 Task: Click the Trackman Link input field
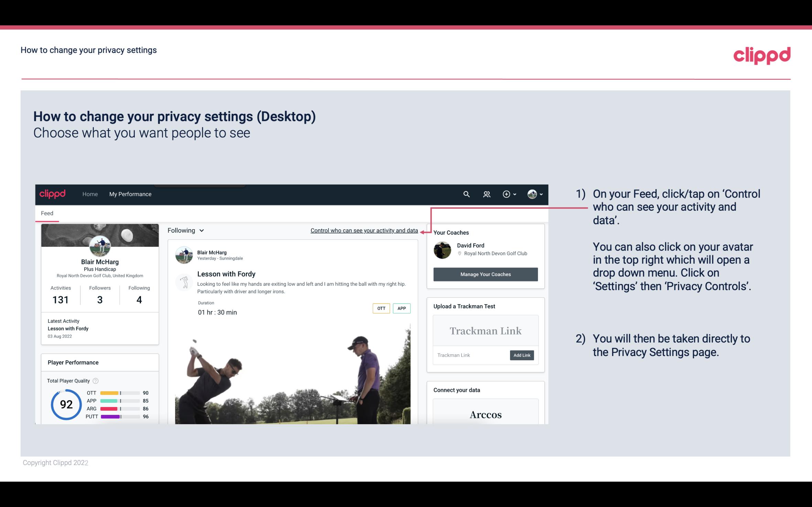(x=470, y=355)
